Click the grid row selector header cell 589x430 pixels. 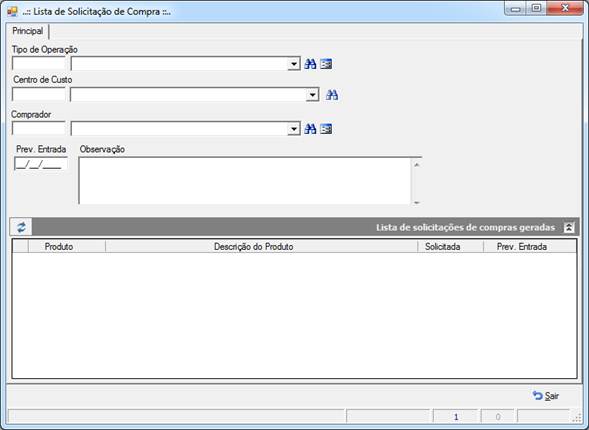[20, 247]
